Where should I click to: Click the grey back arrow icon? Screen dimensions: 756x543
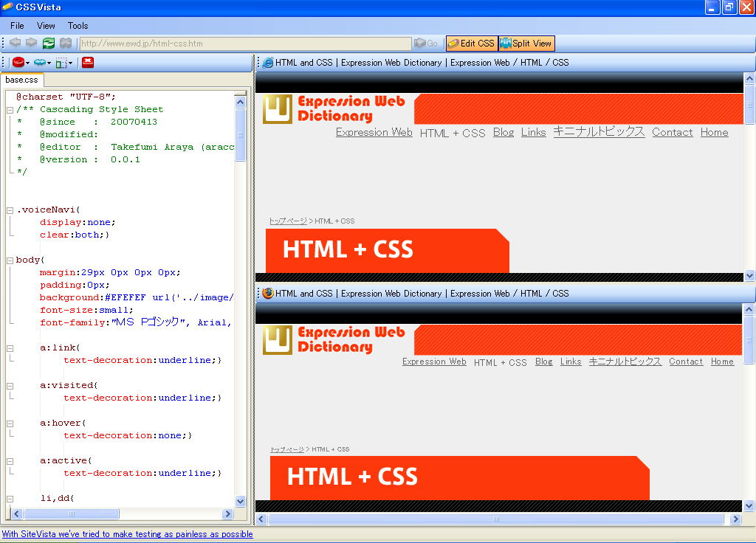[x=16, y=43]
